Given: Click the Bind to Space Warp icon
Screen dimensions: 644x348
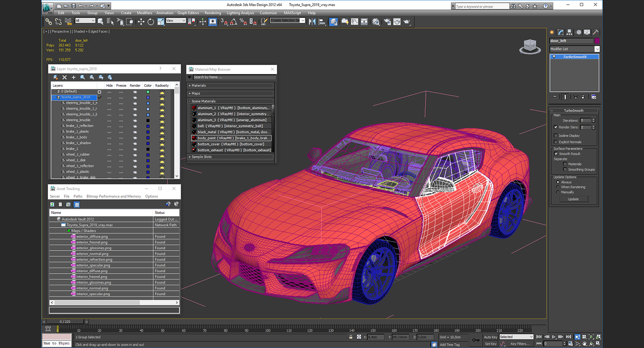Looking at the screenshot, I should coord(68,21).
